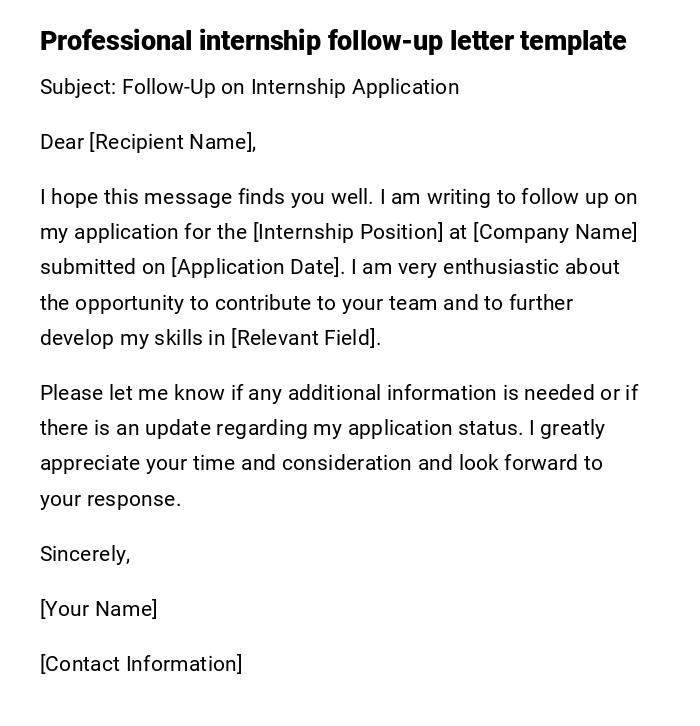This screenshot has height=726, width=700.
Task: Select the [Internship Position] placeholder
Action: pos(348,232)
